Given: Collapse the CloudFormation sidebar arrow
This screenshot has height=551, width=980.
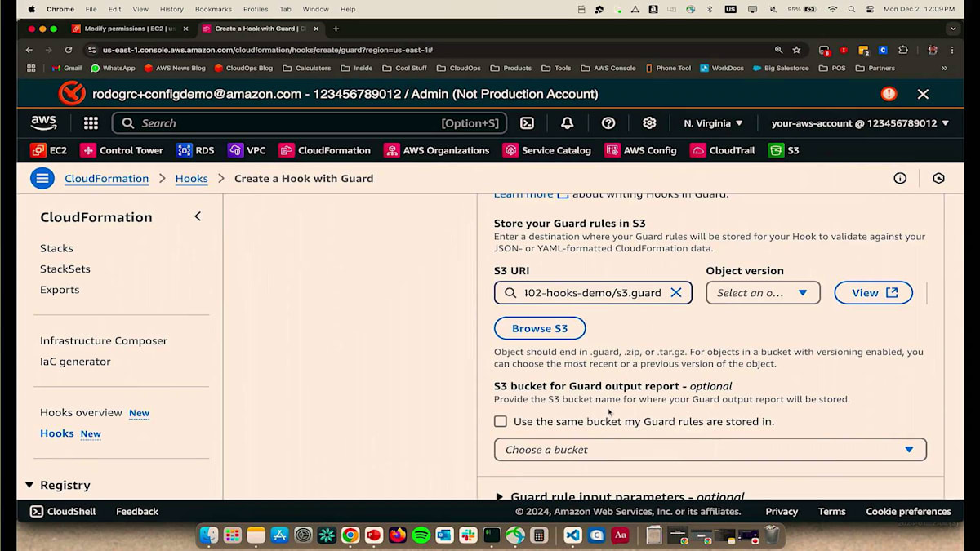Looking at the screenshot, I should coord(198,216).
